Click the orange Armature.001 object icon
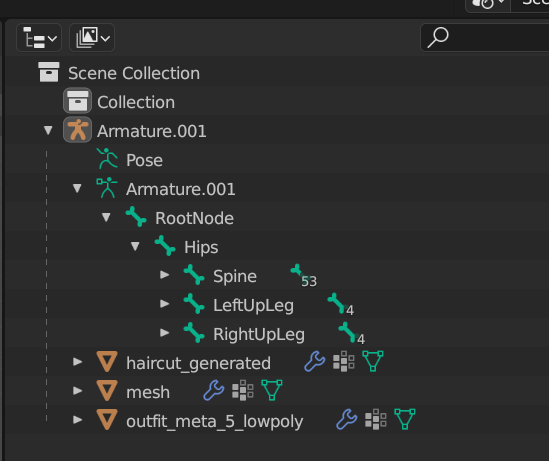The width and height of the screenshot is (549, 461). [x=77, y=130]
